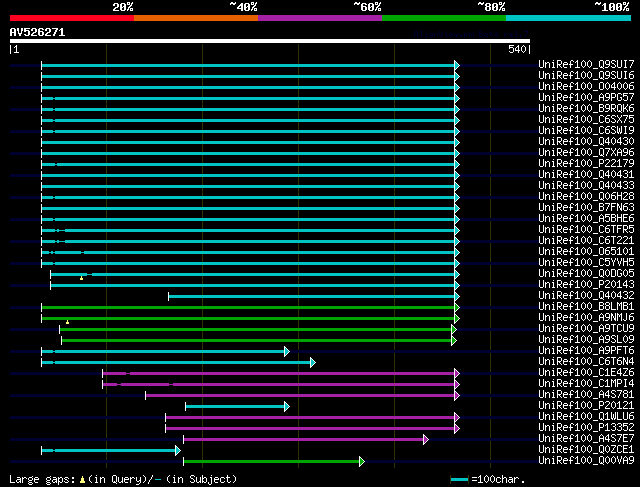Click the arrowhead ending the C6T6N4 alignment

313,362
